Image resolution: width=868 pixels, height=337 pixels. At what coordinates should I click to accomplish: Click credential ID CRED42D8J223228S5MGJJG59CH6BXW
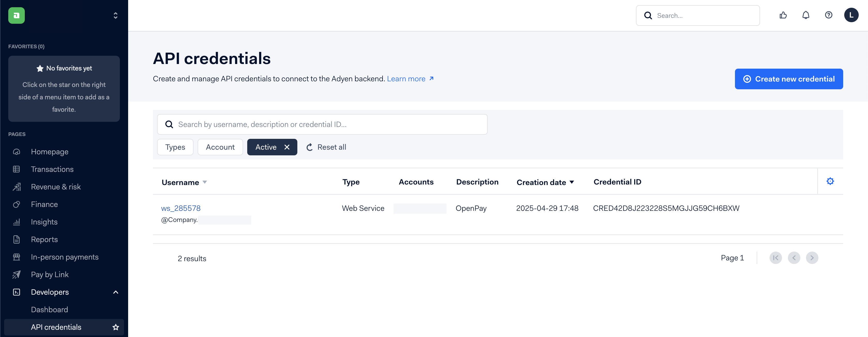point(666,208)
